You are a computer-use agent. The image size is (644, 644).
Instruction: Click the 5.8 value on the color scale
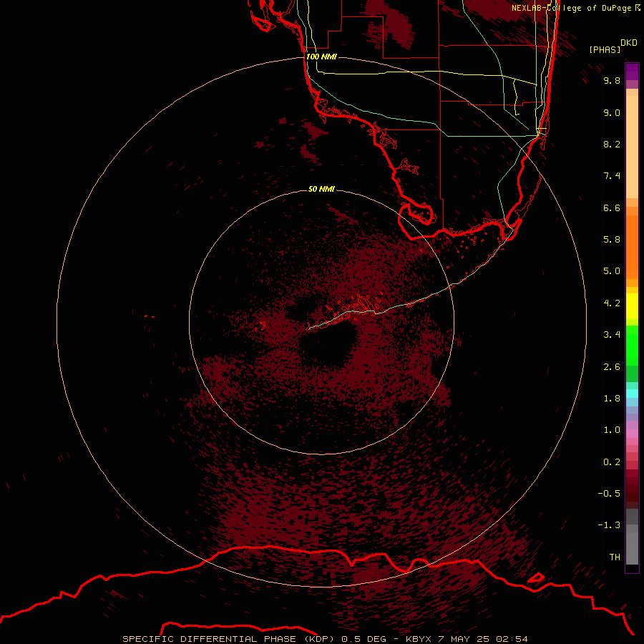coord(612,240)
